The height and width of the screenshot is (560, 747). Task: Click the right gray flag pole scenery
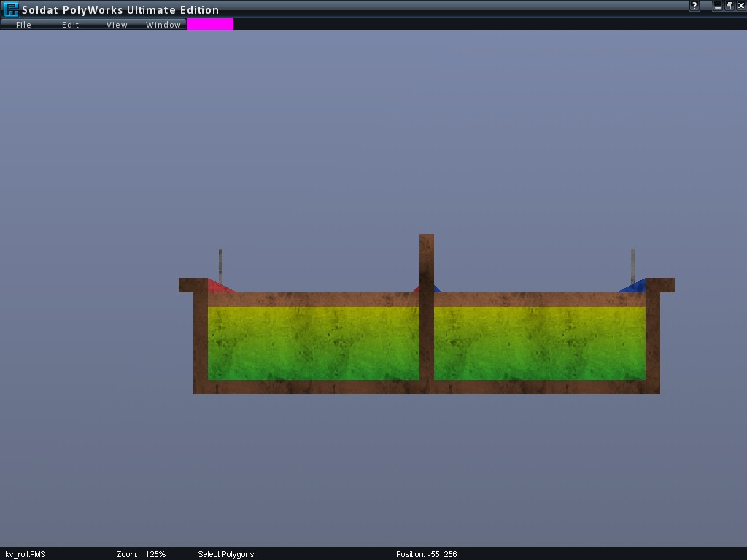pyautogui.click(x=632, y=264)
